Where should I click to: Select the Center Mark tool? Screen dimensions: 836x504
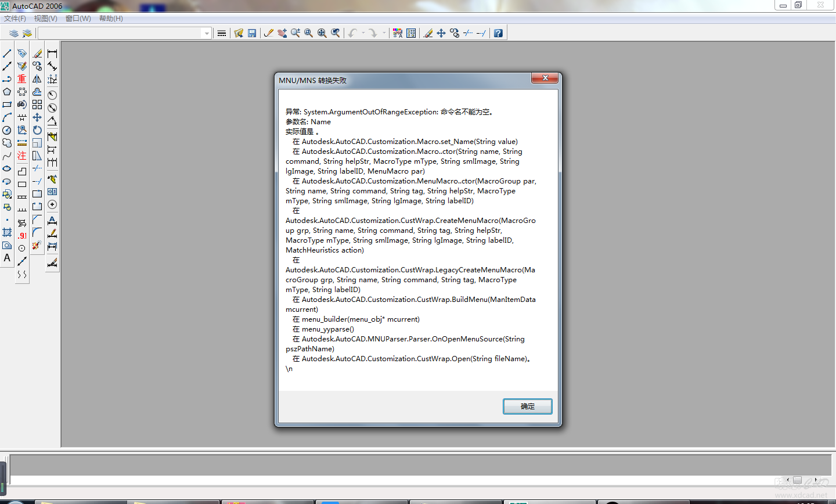pos(52,204)
